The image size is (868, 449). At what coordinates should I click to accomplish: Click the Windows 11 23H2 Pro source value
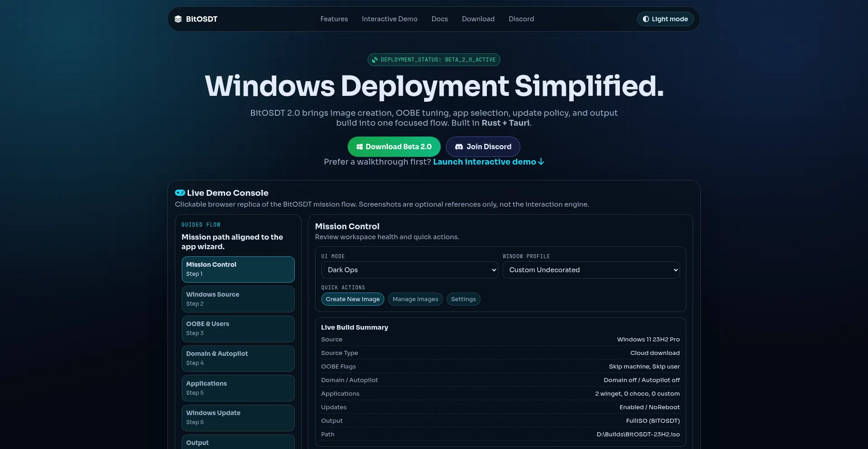coord(648,340)
